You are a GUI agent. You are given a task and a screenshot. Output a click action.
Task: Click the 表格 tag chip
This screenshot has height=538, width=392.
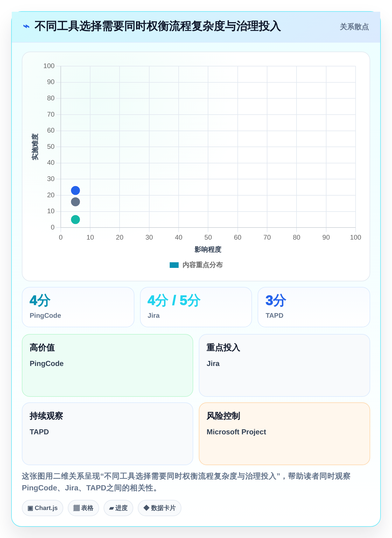(x=83, y=508)
